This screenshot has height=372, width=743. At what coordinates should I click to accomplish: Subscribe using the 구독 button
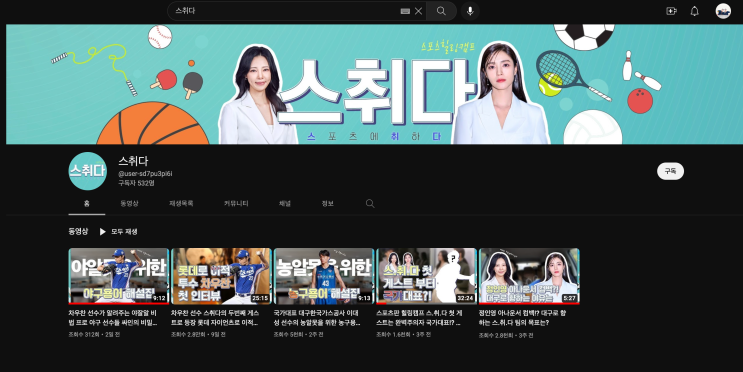pos(670,171)
